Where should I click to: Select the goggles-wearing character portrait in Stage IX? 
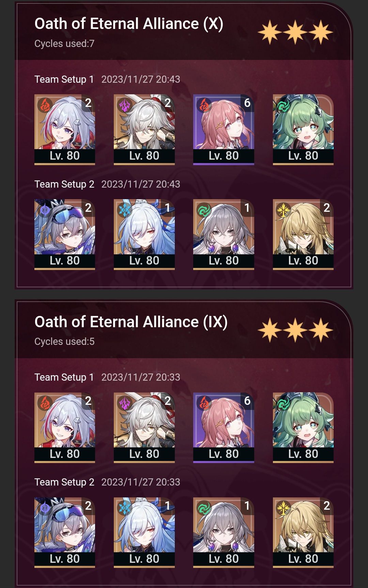tap(65, 533)
